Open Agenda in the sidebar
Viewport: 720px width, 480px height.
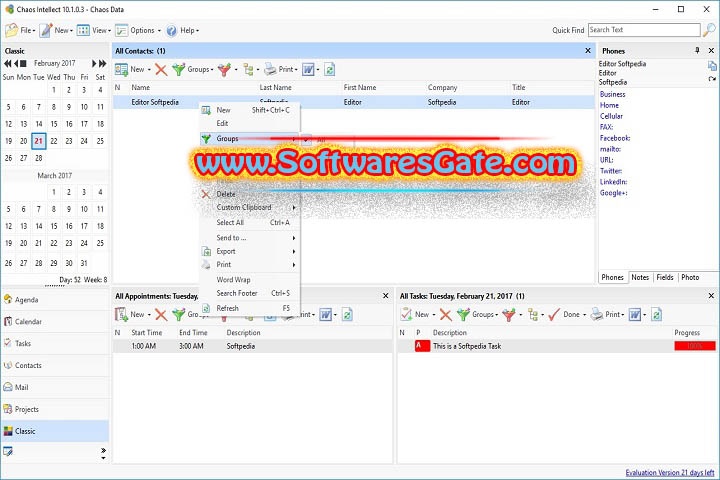click(x=55, y=300)
